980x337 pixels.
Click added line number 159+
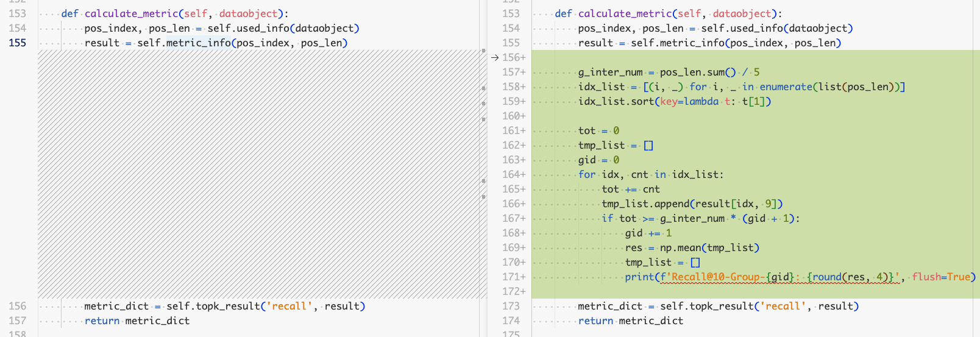[514, 101]
